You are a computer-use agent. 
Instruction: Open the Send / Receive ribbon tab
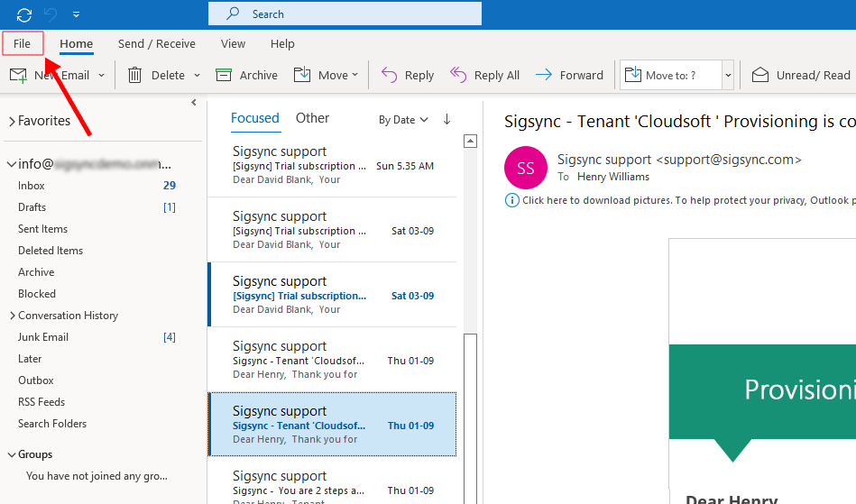pyautogui.click(x=156, y=43)
